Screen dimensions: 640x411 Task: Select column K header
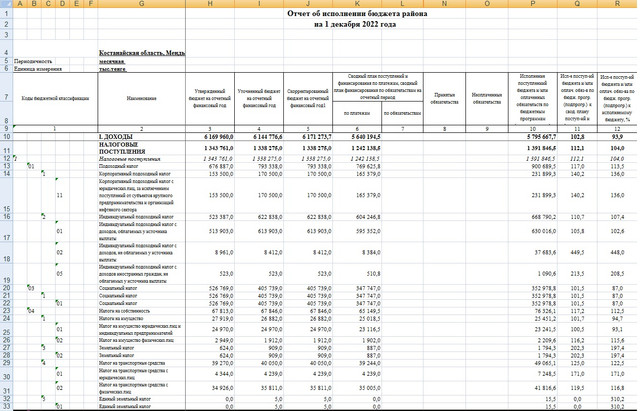(357, 4)
